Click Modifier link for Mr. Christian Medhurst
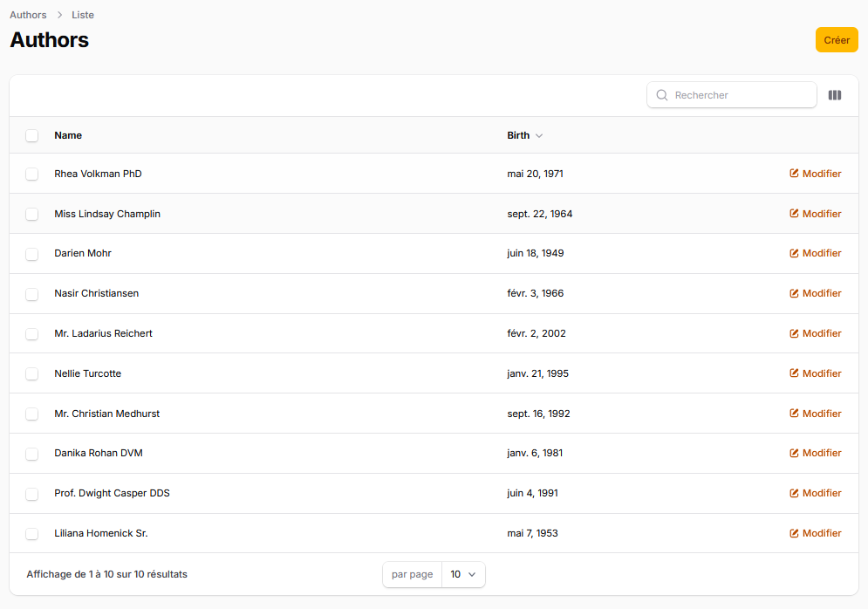The width and height of the screenshot is (868, 609). [816, 414]
